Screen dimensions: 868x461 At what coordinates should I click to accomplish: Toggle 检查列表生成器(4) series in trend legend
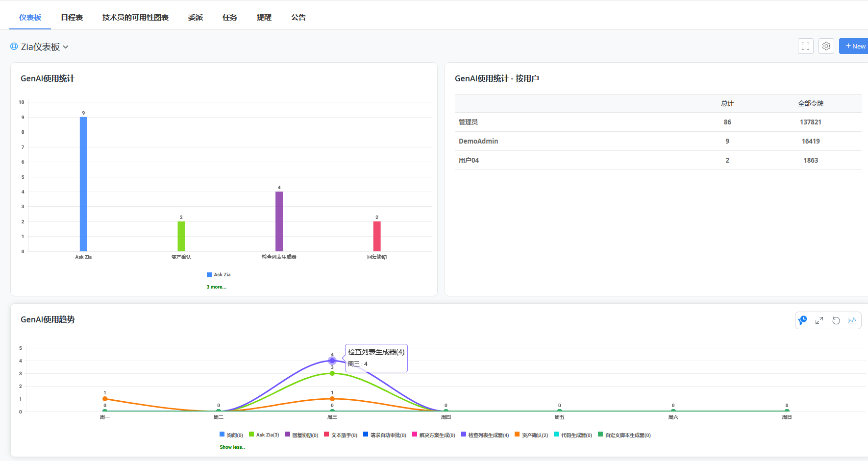[486, 435]
